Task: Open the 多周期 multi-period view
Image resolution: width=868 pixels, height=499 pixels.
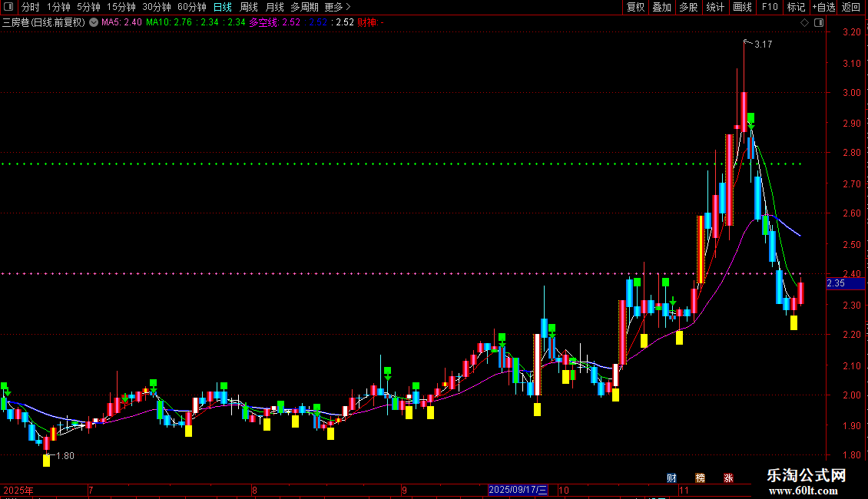Action: 304,7
